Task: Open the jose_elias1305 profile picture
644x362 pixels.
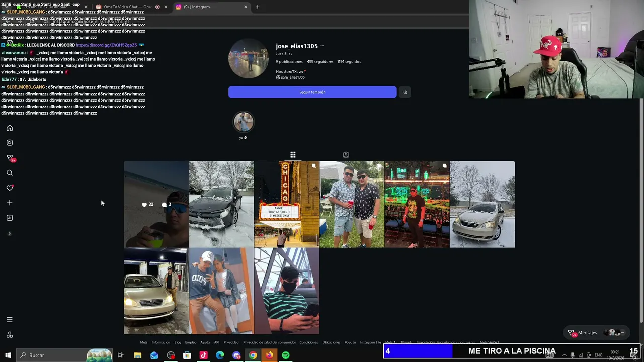Action: [x=249, y=58]
